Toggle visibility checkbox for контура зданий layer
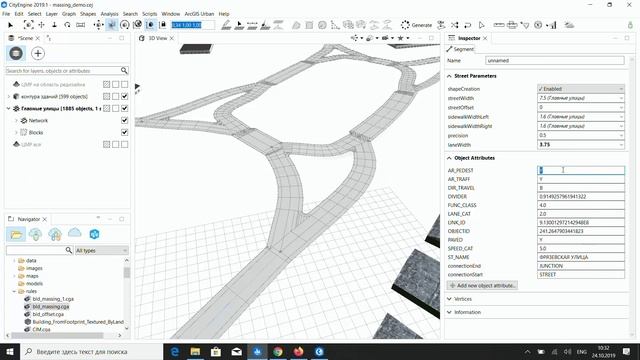 tap(124, 96)
